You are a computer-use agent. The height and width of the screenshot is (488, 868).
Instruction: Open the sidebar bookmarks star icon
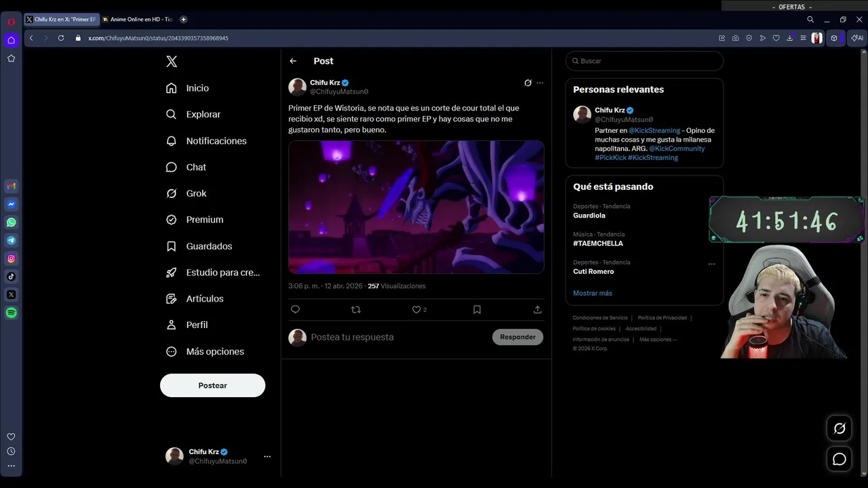coord(11,58)
